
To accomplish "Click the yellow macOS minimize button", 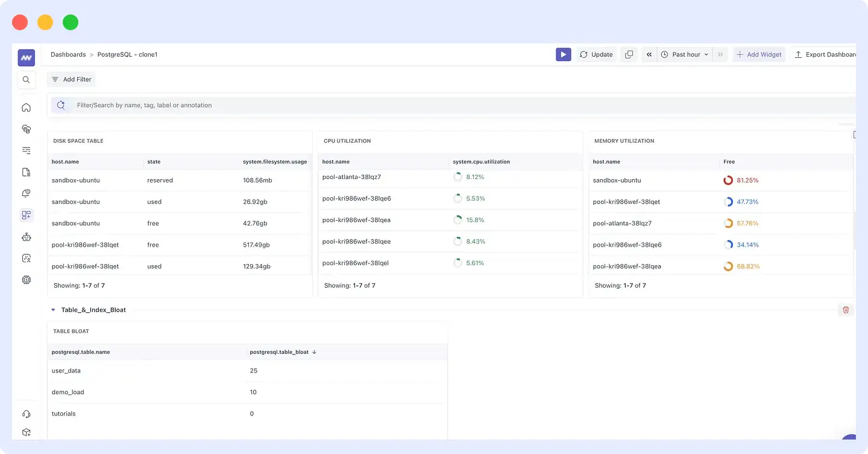I will click(45, 22).
